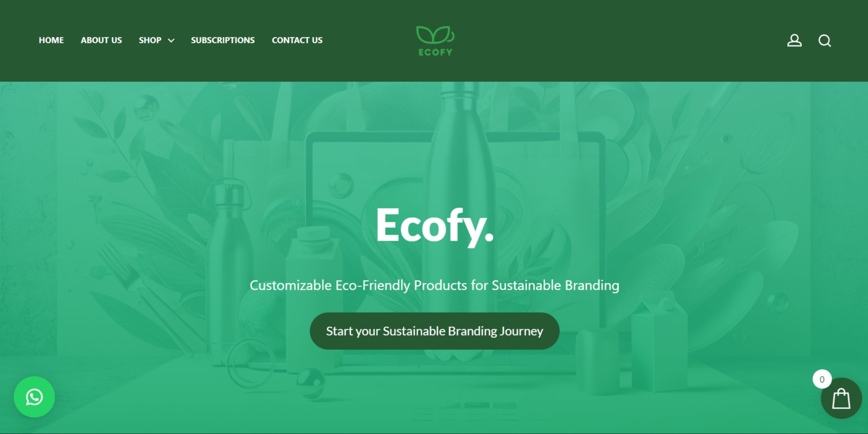Open the floating shopping bag cart

tap(841, 398)
